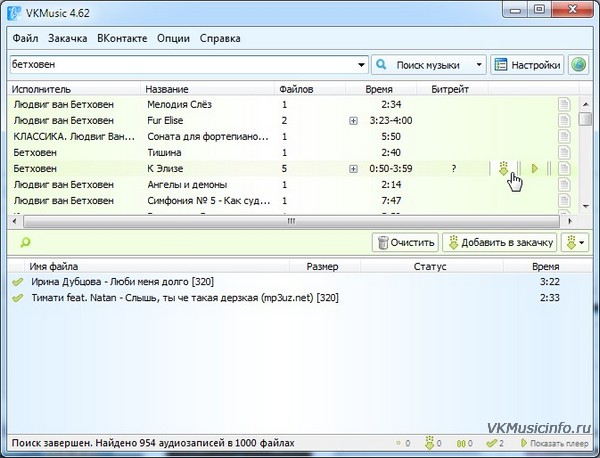The width and height of the screenshot is (600, 458).
Task: Click download arrow icon in К Элизе row
Action: [504, 168]
